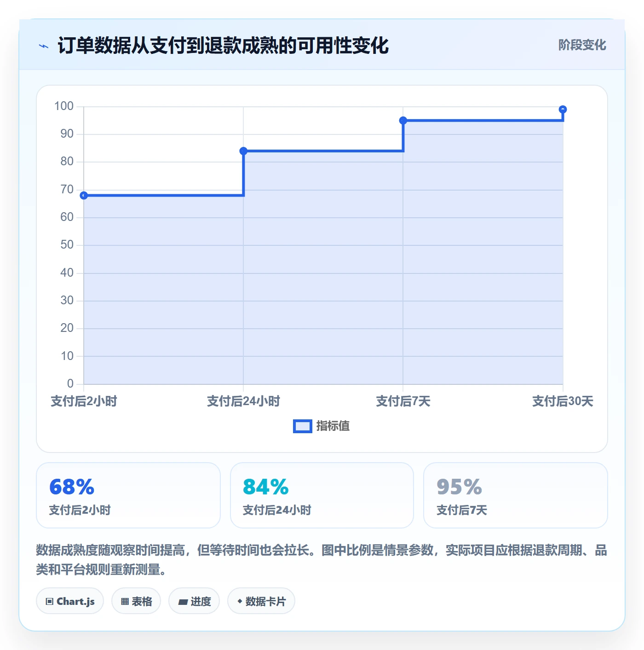This screenshot has height=650, width=644.
Task: Click the y-axis value 50
Action: 67,245
